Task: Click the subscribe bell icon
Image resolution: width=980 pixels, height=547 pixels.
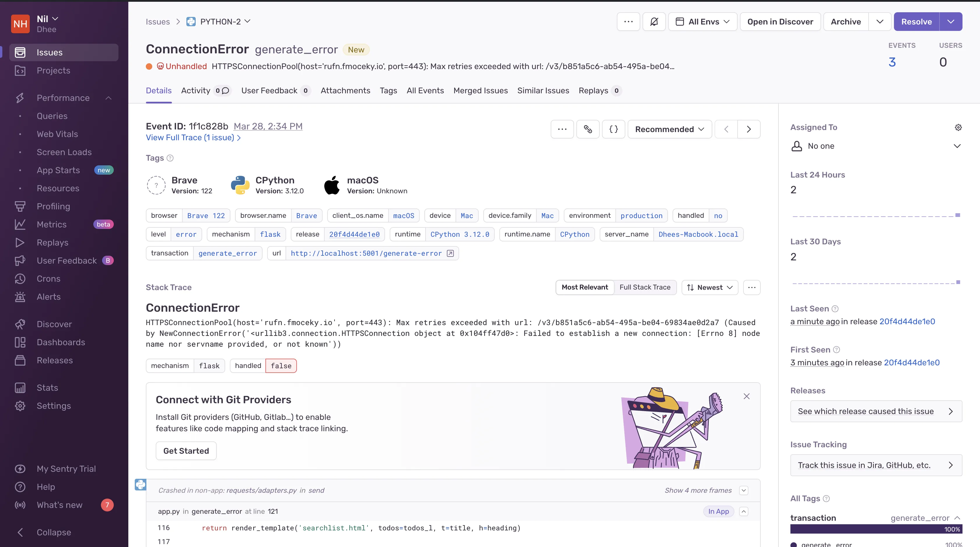Action: coord(654,22)
